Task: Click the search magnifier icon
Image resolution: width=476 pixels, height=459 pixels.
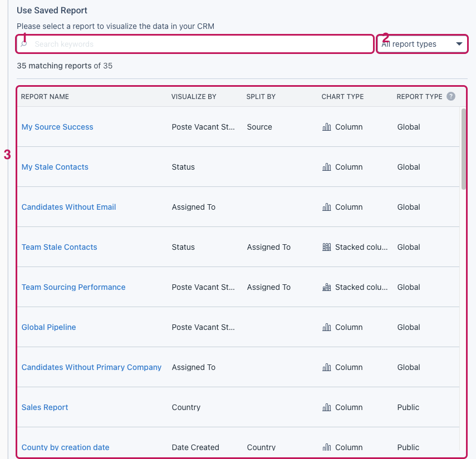Action: click(24, 44)
